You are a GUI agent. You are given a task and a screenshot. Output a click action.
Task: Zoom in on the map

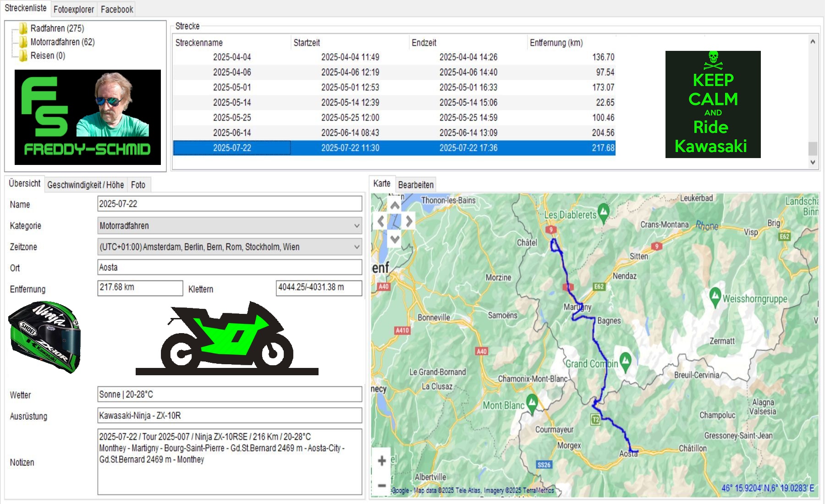tap(381, 460)
